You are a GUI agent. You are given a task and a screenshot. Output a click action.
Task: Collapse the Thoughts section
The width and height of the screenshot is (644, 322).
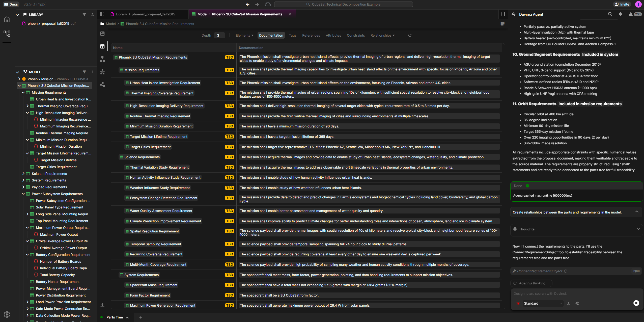point(638,229)
